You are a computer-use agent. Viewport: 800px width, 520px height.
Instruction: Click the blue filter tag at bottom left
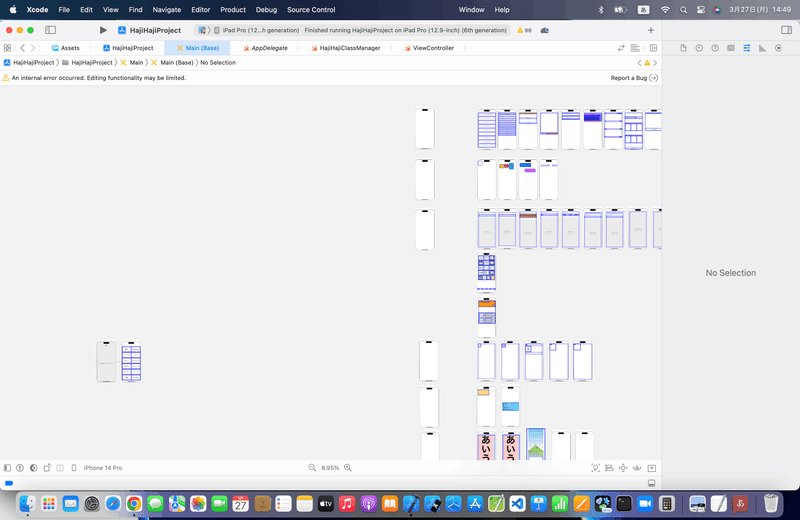tap(9, 483)
